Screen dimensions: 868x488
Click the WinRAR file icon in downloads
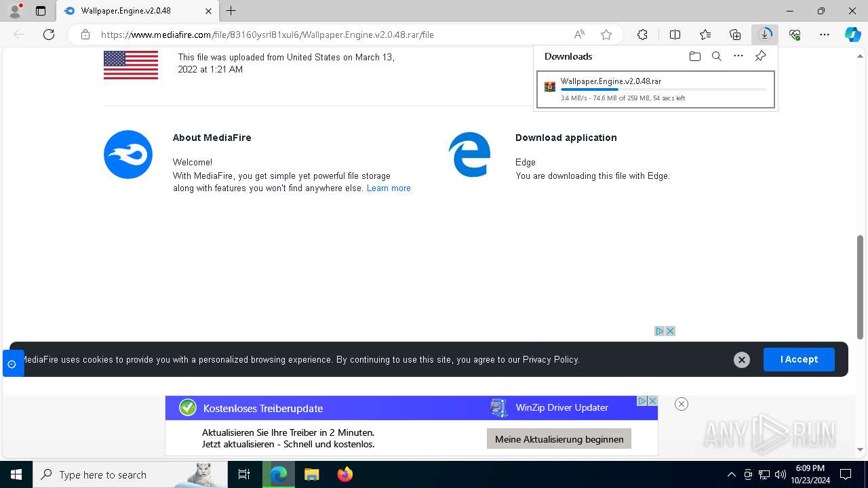point(550,87)
